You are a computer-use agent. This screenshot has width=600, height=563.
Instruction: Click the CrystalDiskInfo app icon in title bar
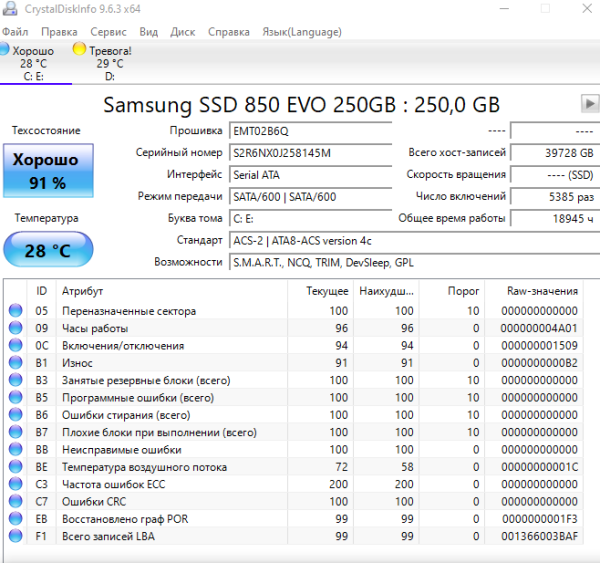(x=11, y=11)
